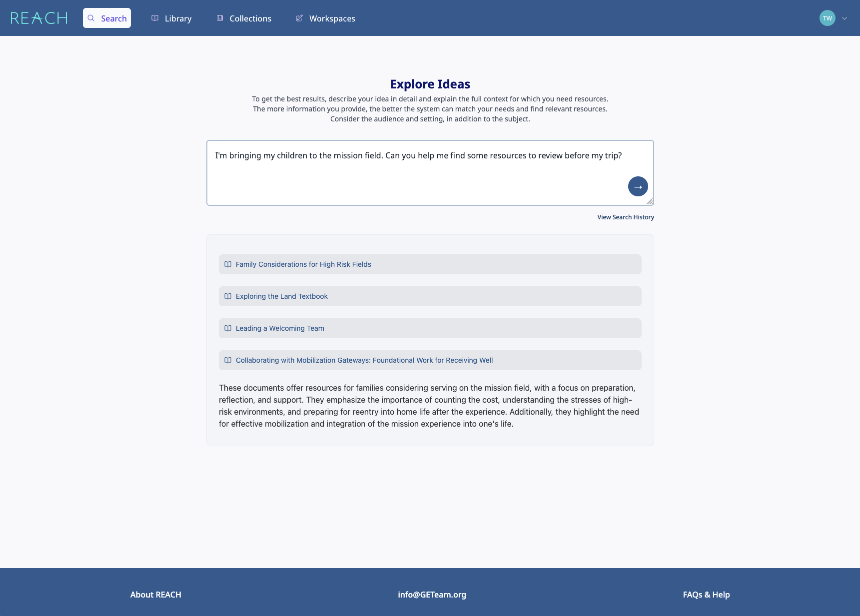Open the Collaborating with Mobilization Gateways result
The width and height of the screenshot is (860, 616).
click(x=364, y=360)
